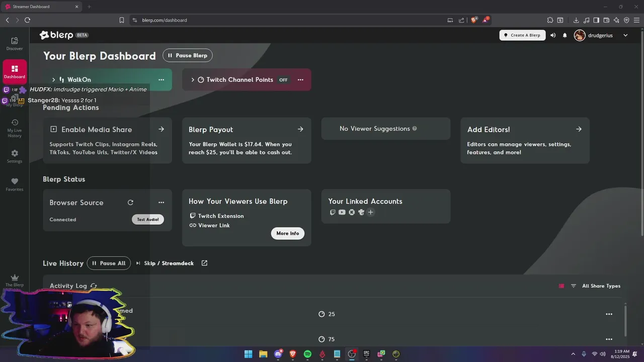
Task: Refresh the Activity Log
Action: click(94, 286)
